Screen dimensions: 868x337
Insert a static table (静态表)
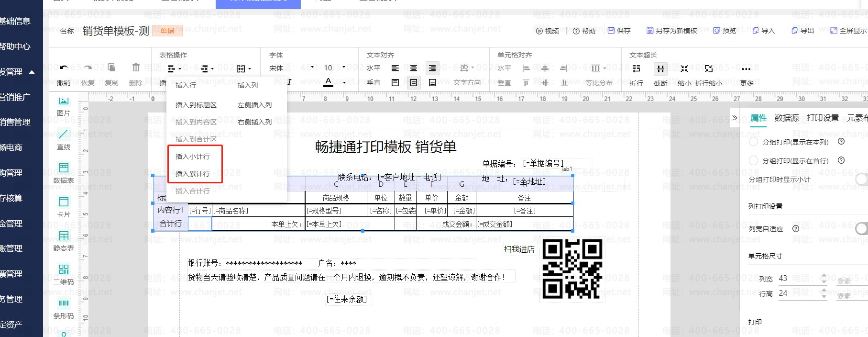pyautogui.click(x=64, y=241)
